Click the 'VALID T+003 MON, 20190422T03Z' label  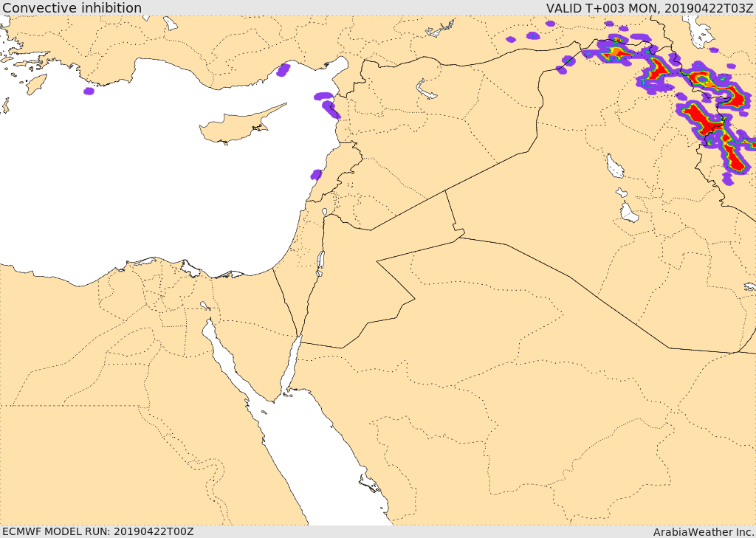pos(650,8)
